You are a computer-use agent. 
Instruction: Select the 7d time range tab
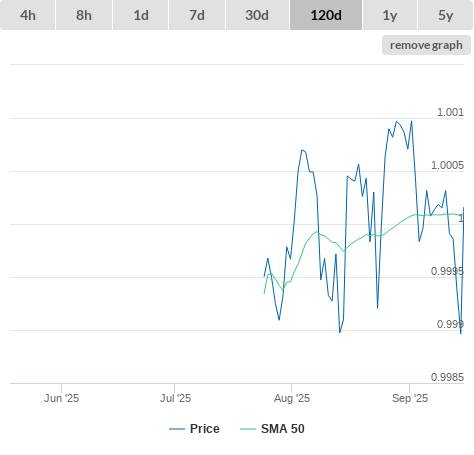pos(197,15)
